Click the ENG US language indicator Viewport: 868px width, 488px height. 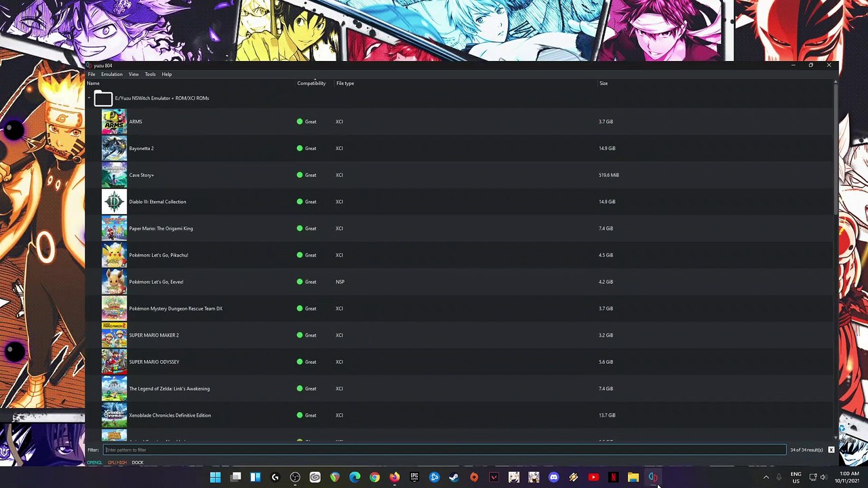(x=795, y=477)
